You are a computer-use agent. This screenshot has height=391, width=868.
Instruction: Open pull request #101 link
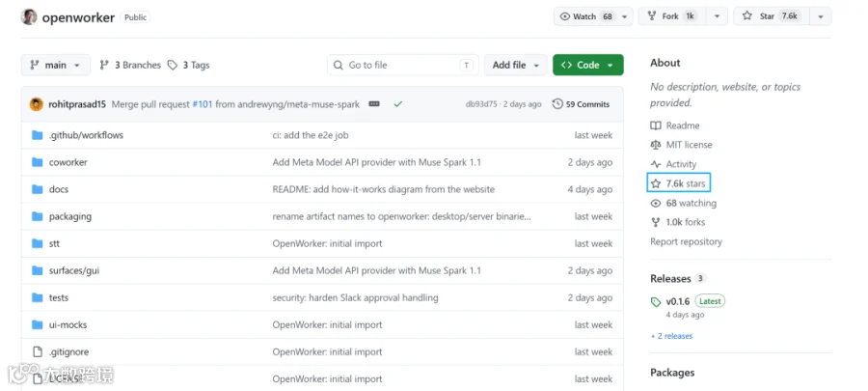point(203,104)
